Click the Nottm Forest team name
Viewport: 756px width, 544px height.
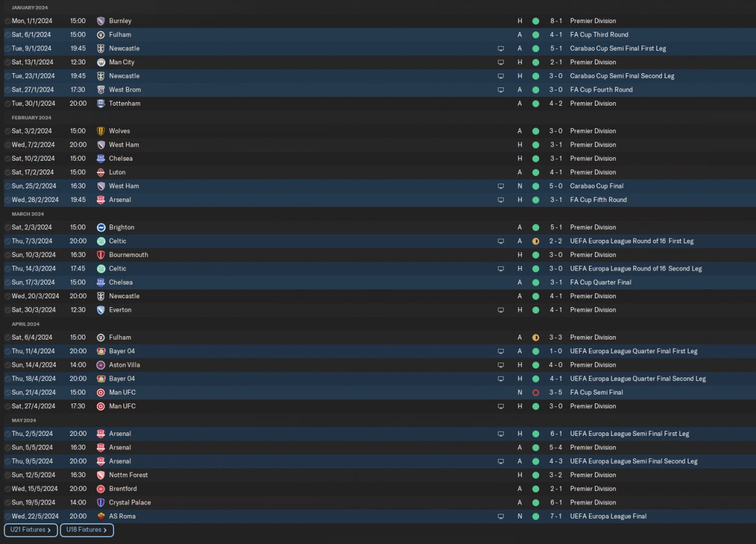click(x=129, y=475)
